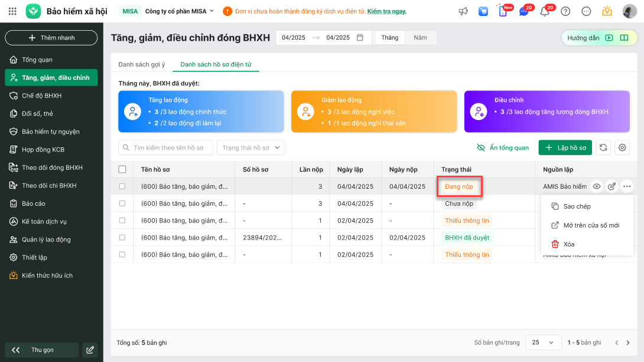This screenshot has width=644, height=362.
Task: Check the row with status Chưa nộp
Action: 122,203
